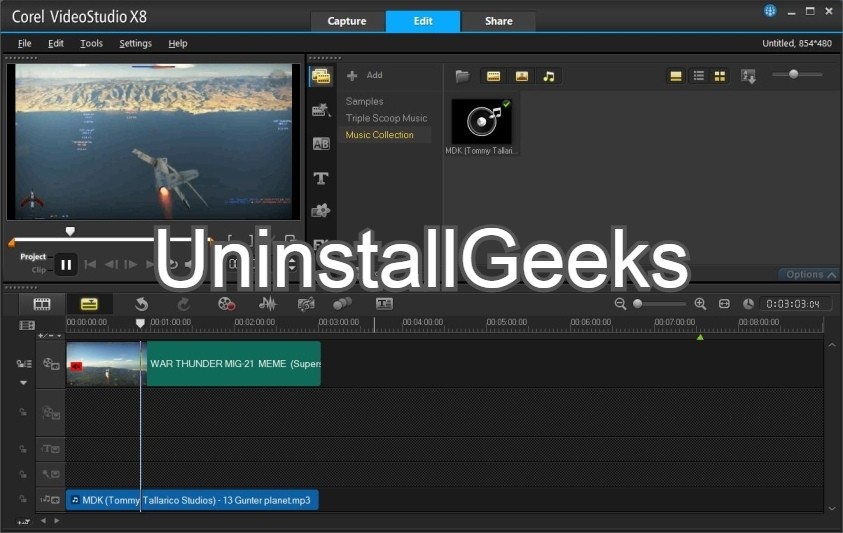Image resolution: width=843 pixels, height=533 pixels.
Task: Undo the last action
Action: click(141, 304)
